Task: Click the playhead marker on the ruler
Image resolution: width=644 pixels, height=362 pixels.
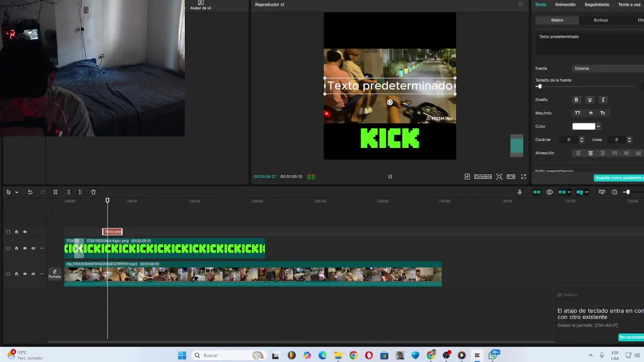Action: 107,201
